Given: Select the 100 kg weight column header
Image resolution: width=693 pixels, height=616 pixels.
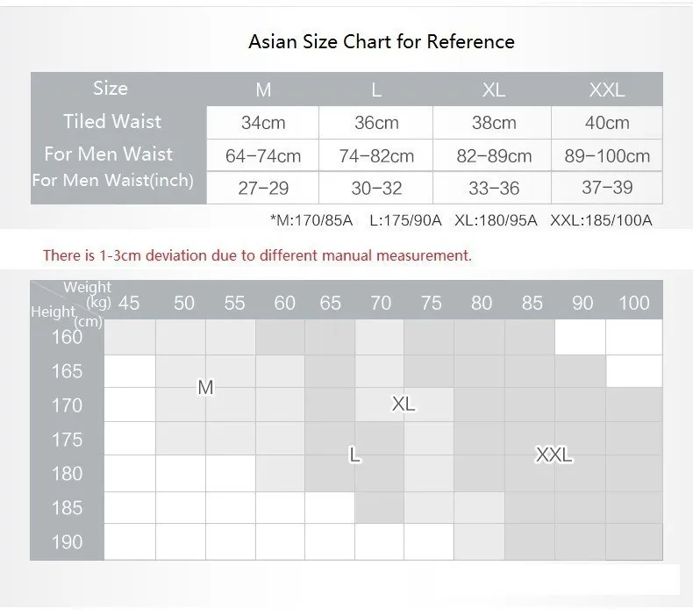Looking at the screenshot, I should coord(633,304).
